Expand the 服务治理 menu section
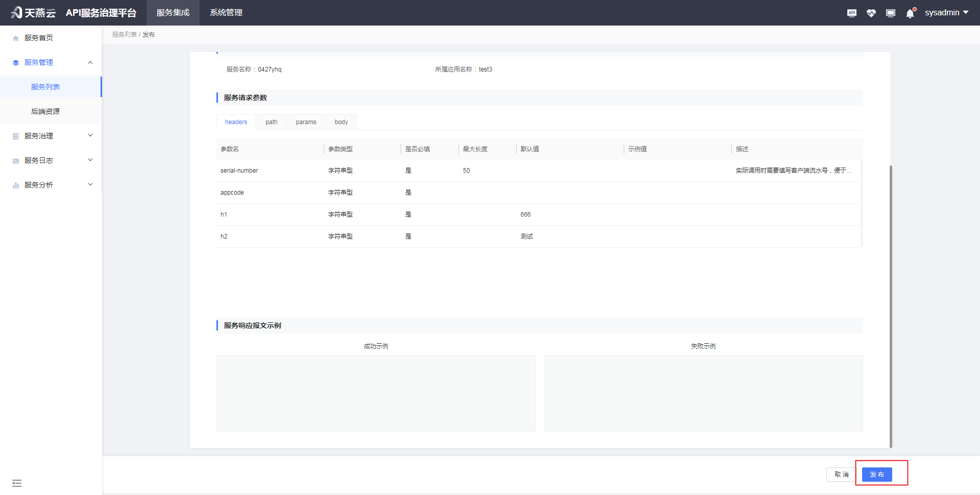Viewport: 980px width, 495px height. coord(90,136)
